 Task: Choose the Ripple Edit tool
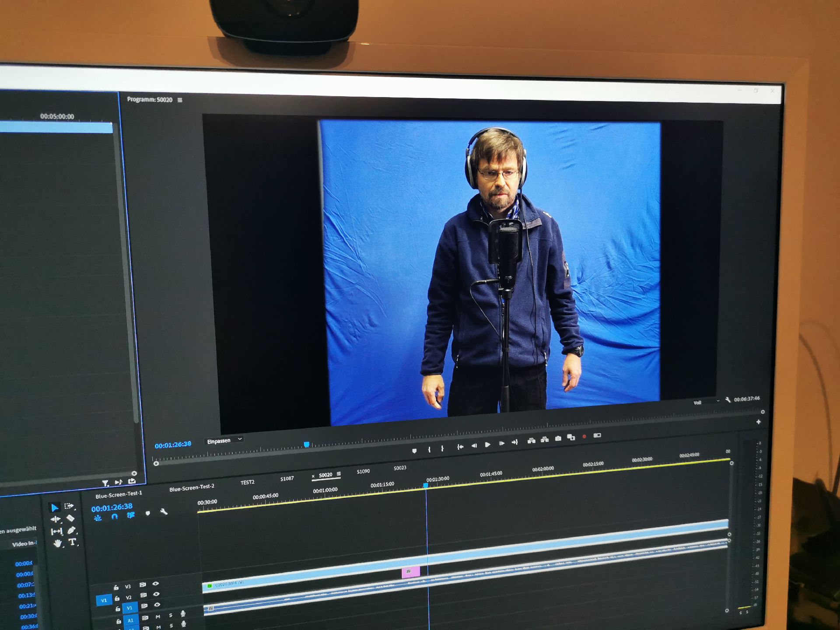tap(56, 519)
